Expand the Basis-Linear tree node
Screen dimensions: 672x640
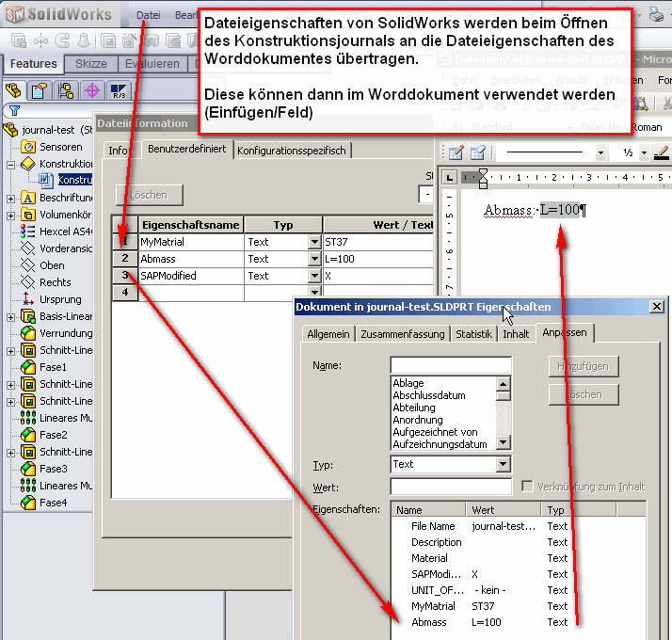pyautogui.click(x=10, y=317)
